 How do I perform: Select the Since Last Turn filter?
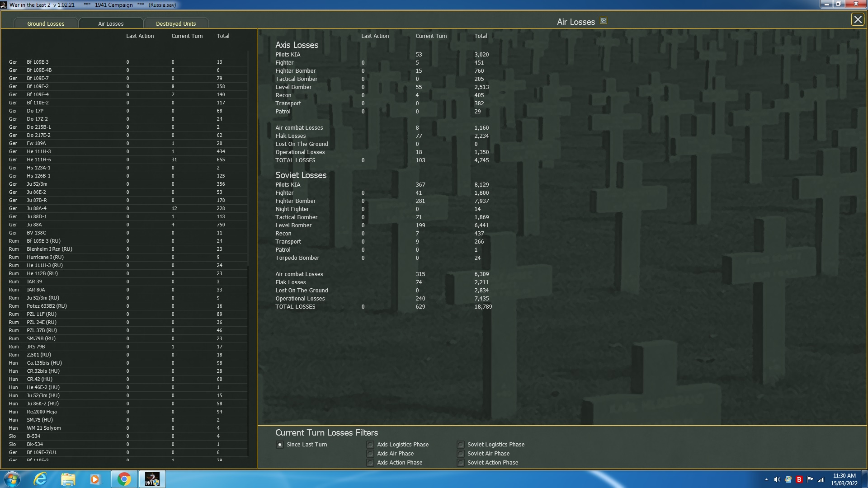click(x=280, y=445)
